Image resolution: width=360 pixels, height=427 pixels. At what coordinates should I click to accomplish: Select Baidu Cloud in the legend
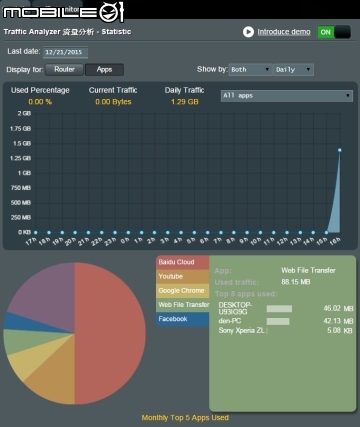[183, 262]
